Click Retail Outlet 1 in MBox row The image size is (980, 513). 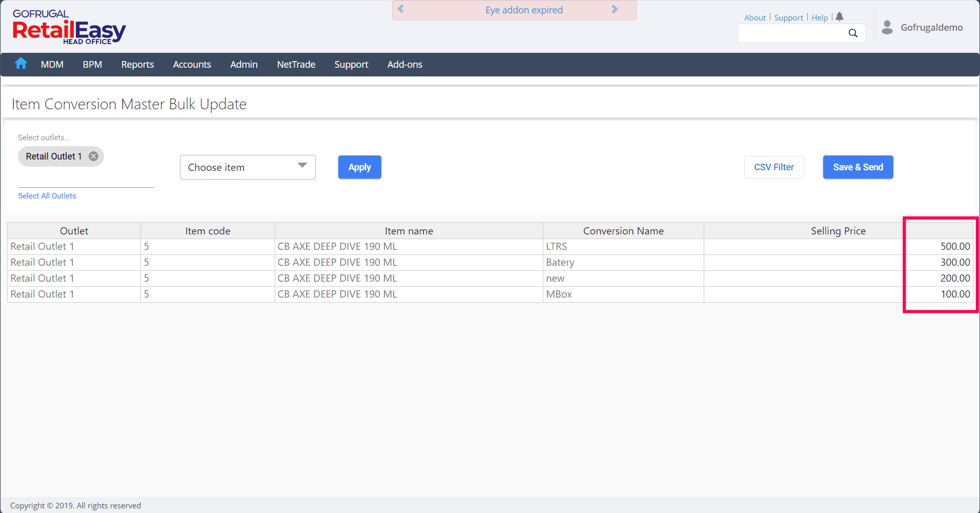[x=74, y=294]
